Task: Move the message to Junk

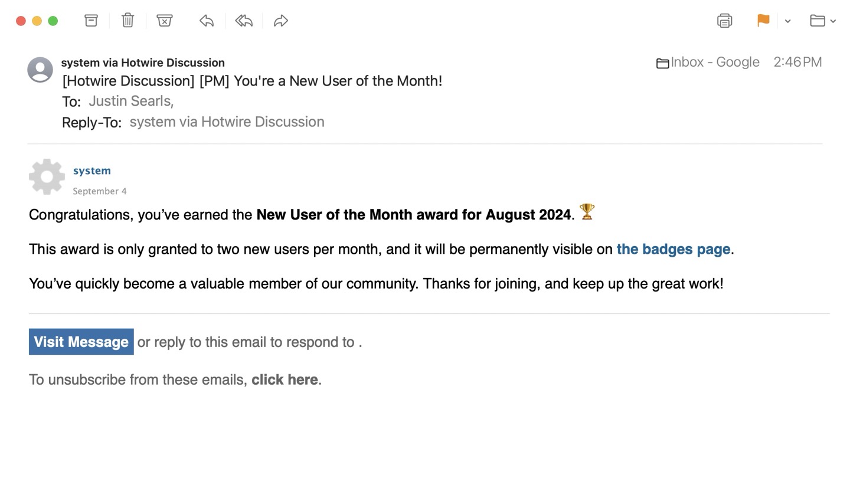Action: 165,21
